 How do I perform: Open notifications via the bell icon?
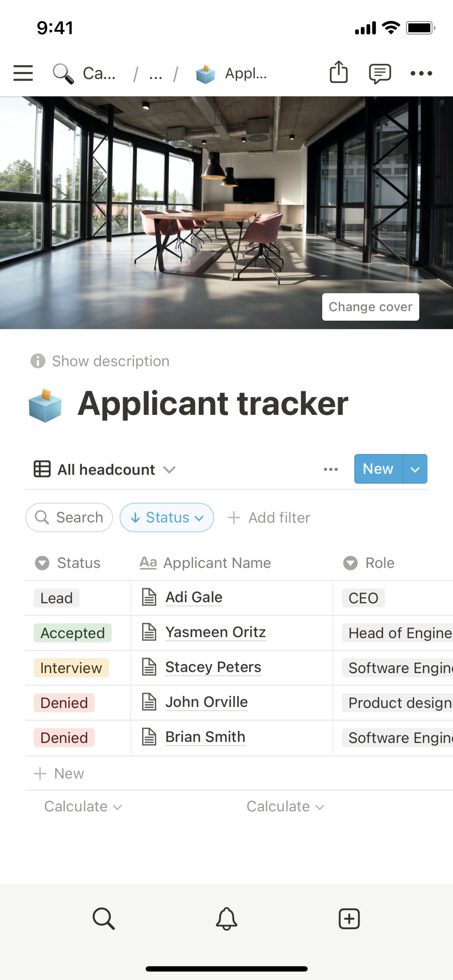pyautogui.click(x=227, y=918)
